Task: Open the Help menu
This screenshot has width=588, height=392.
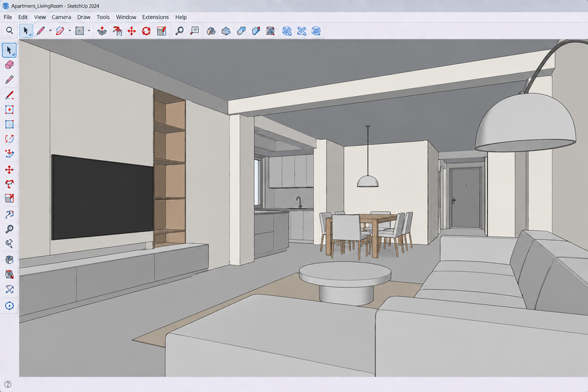Action: (x=181, y=17)
